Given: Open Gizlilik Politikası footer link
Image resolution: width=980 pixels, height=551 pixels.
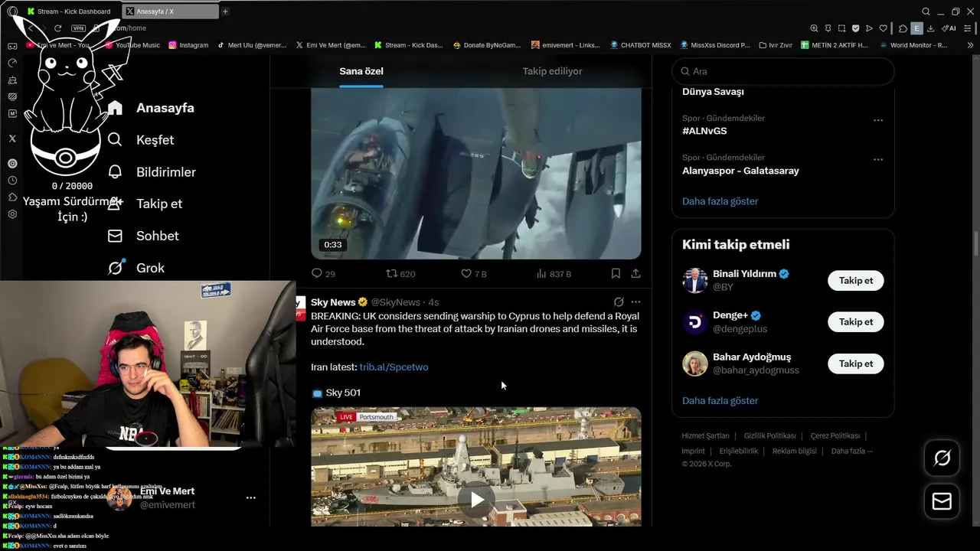Looking at the screenshot, I should 769,435.
